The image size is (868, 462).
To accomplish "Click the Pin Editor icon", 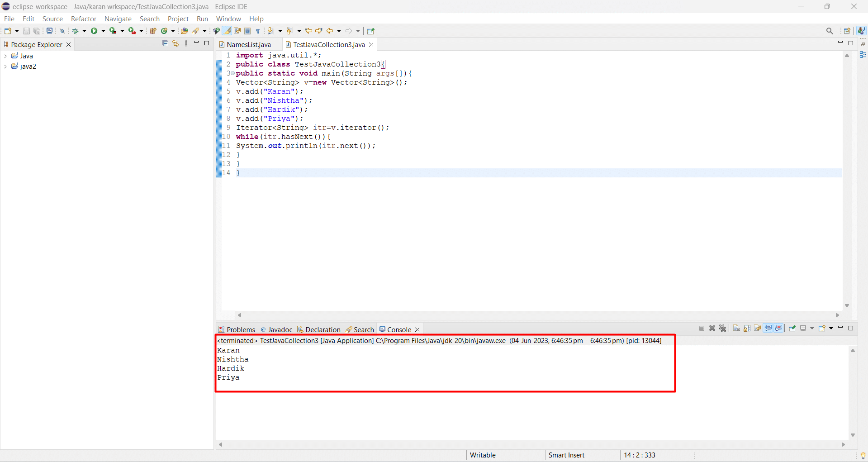I will click(371, 31).
